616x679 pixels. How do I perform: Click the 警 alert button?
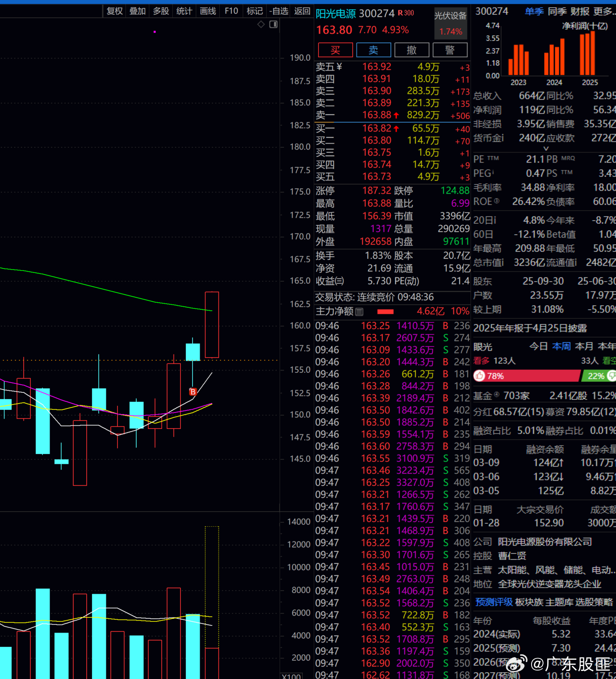[450, 50]
